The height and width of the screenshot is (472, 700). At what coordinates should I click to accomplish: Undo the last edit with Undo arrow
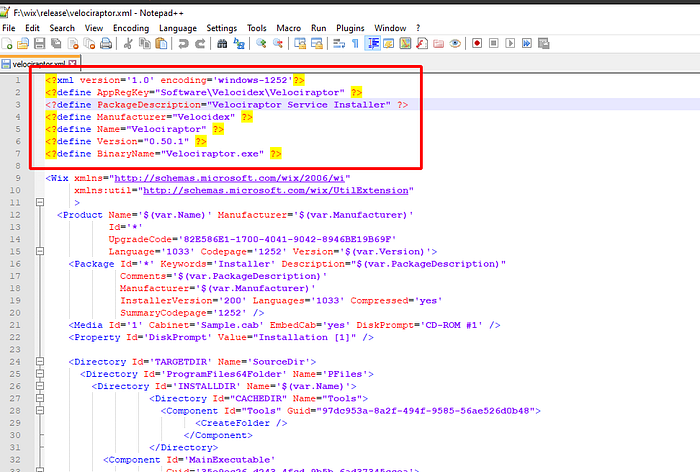click(183, 44)
